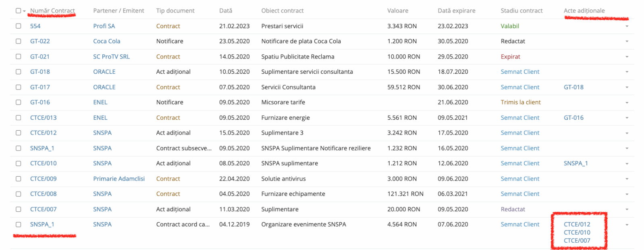Toggle the select-all header checkbox
This screenshot has height=250, width=644.
(x=18, y=11)
